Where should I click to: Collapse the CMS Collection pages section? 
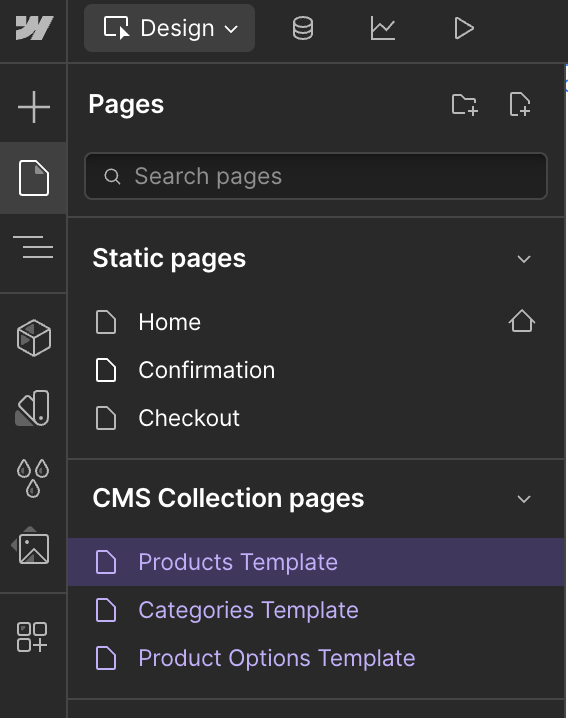[524, 499]
